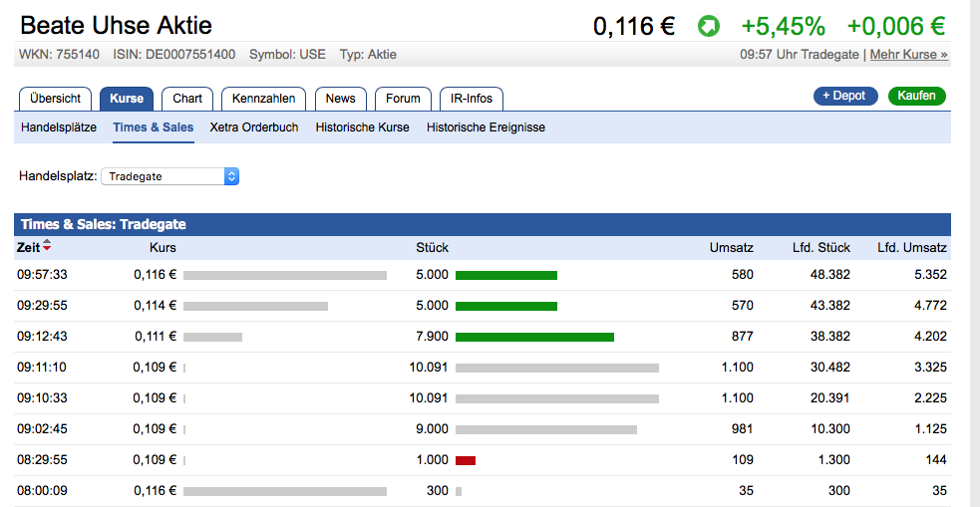
Task: Click the gray price bar at 08:00:09
Action: point(285,491)
